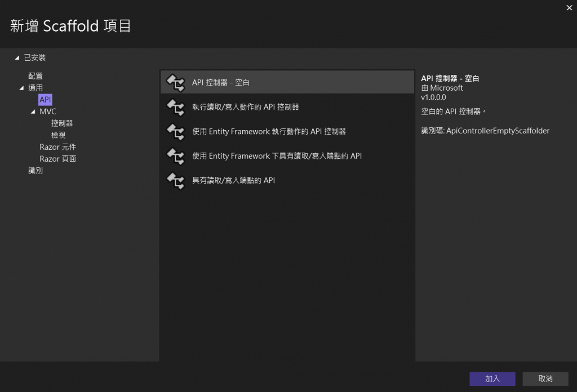577x392 pixels.
Task: Click the icon beside 執行讀取/寫入動作的 API 控制器
Action: [x=176, y=107]
